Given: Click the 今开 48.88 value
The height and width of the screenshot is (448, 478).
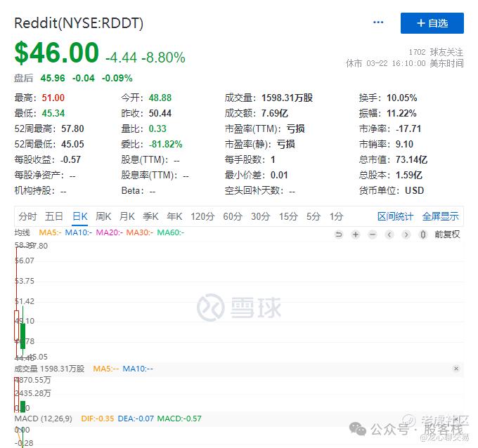Looking at the screenshot, I should tap(160, 98).
